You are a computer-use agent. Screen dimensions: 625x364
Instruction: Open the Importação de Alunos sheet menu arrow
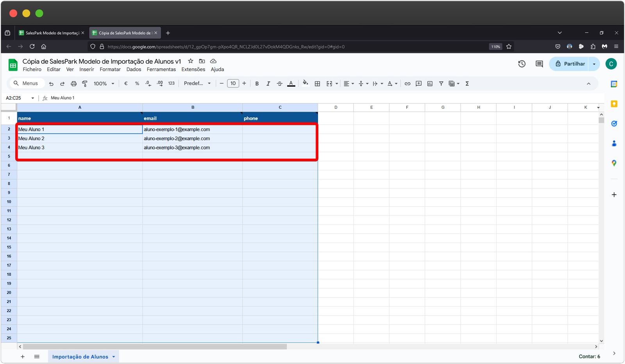[x=114, y=357]
